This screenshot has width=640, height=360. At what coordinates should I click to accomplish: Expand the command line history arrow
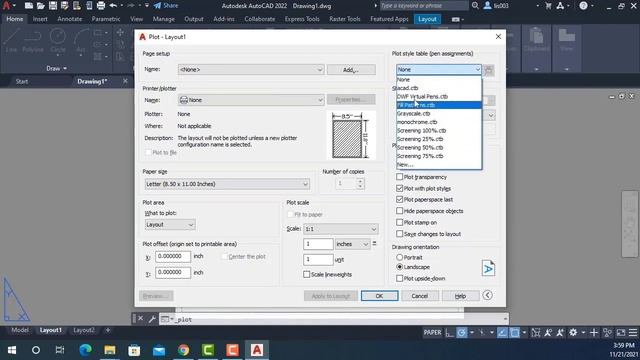click(x=505, y=319)
